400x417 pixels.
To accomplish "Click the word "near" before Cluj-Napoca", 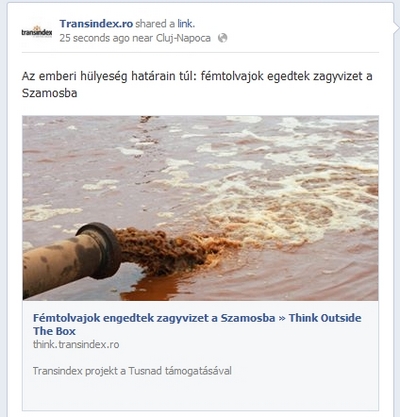I will click(x=143, y=38).
